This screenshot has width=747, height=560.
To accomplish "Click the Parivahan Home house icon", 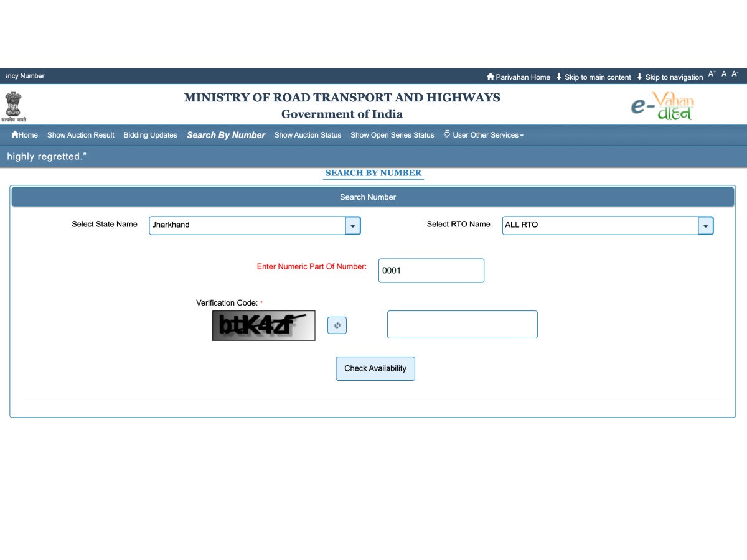I will point(491,77).
